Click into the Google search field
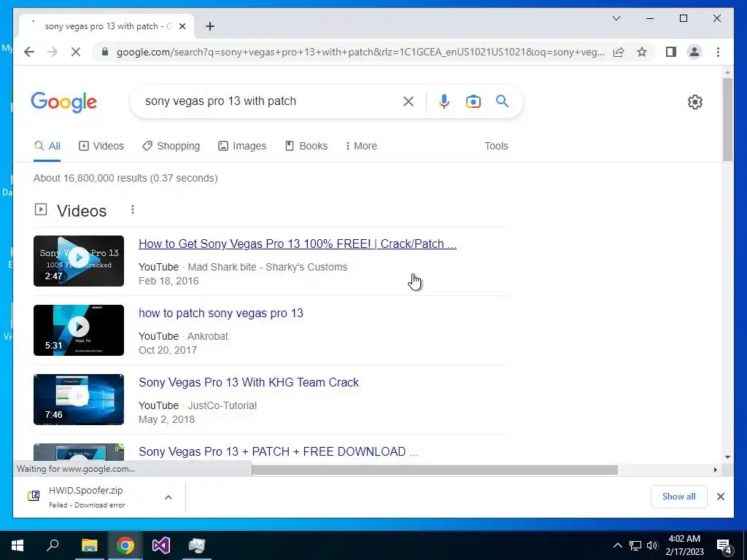Image resolution: width=747 pixels, height=560 pixels. (x=269, y=101)
